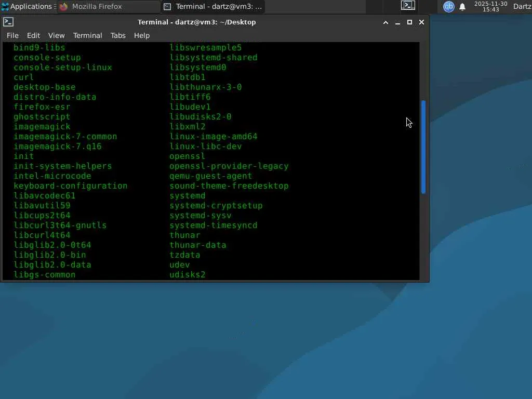Click the terminal window title icon
This screenshot has height=399, width=532.
click(8, 22)
